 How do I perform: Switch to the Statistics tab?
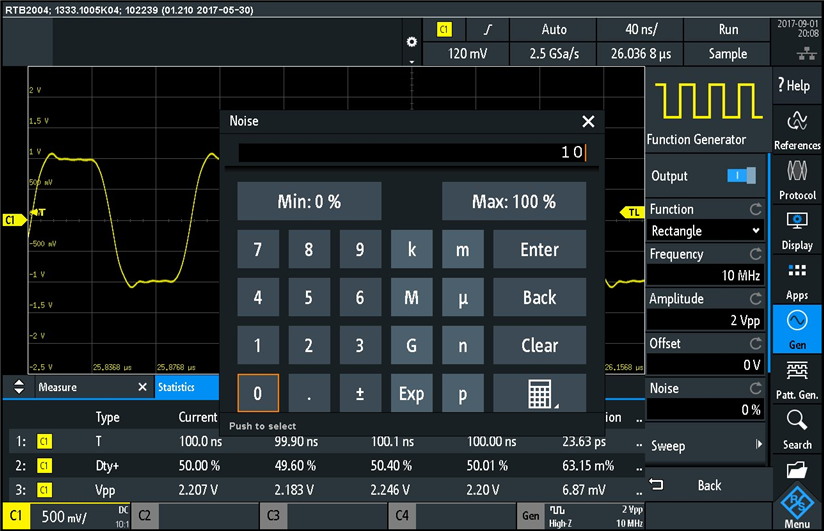click(176, 387)
